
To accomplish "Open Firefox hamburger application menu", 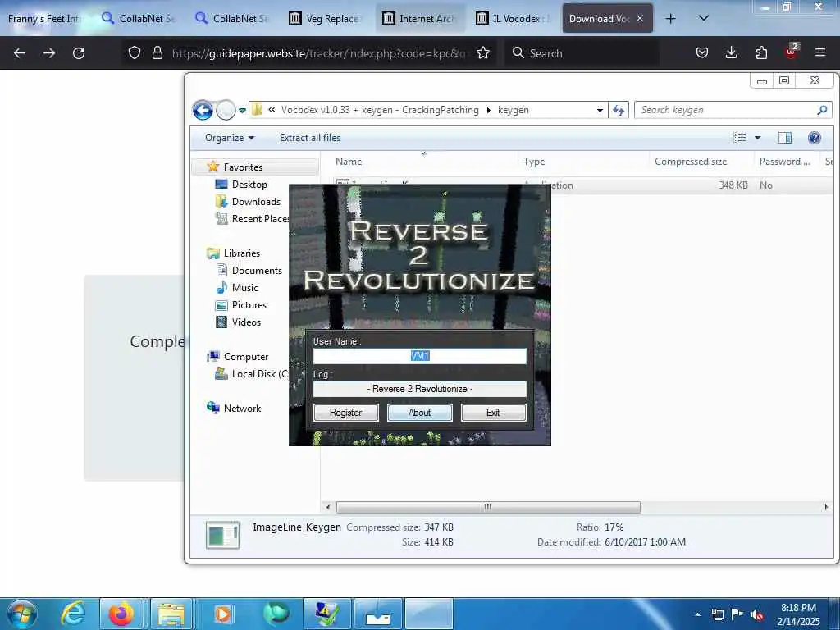I will pos(820,53).
